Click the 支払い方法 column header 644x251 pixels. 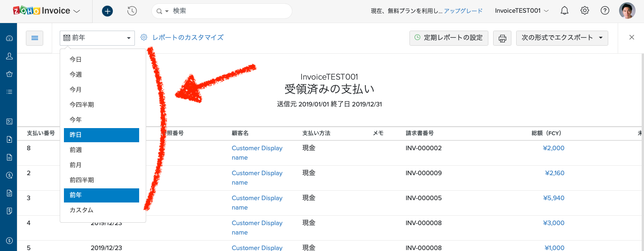coord(316,133)
